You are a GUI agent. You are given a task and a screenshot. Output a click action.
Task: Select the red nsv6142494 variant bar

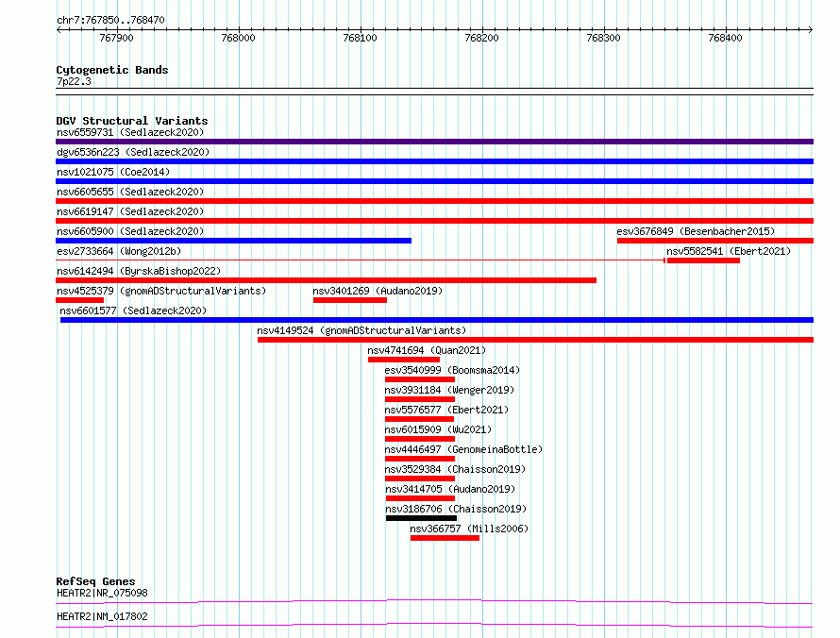[x=326, y=280]
